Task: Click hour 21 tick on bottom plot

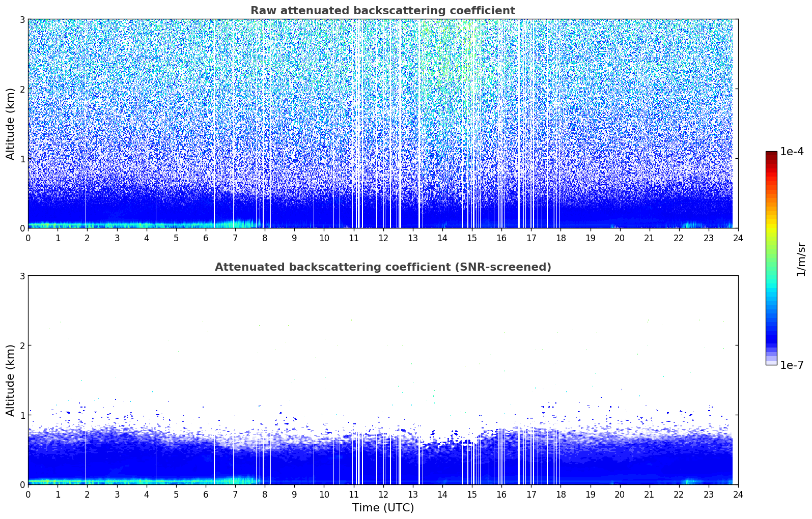Action: (x=649, y=494)
